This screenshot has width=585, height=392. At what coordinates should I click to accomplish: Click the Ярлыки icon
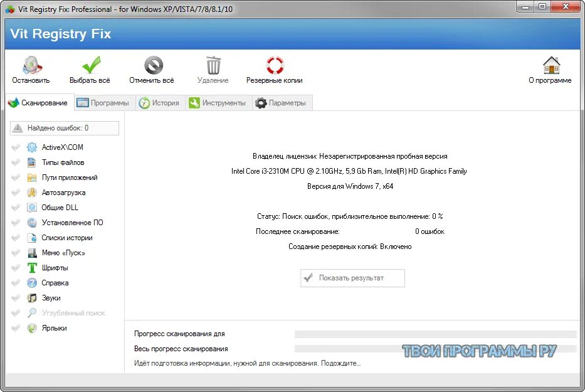[x=32, y=328]
